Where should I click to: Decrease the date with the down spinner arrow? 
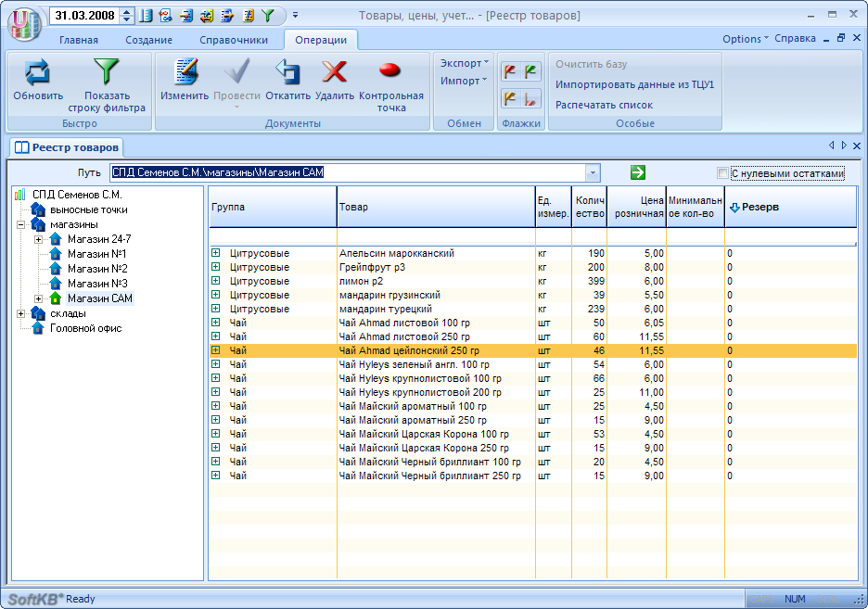pos(127,19)
